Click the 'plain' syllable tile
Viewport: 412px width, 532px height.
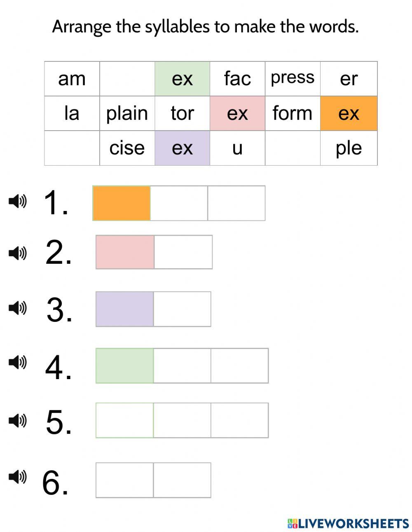127,113
